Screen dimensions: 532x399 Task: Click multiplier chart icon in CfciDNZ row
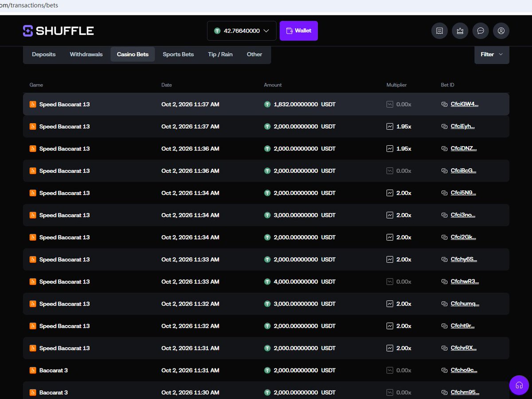(390, 149)
